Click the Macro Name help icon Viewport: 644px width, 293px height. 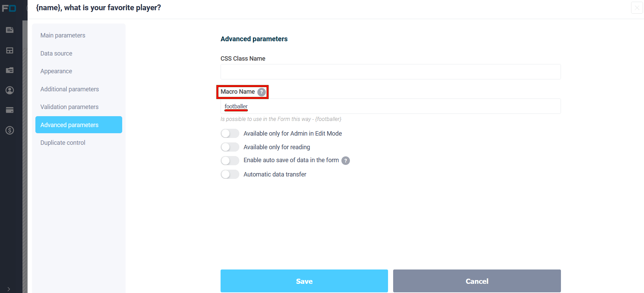[x=261, y=92]
